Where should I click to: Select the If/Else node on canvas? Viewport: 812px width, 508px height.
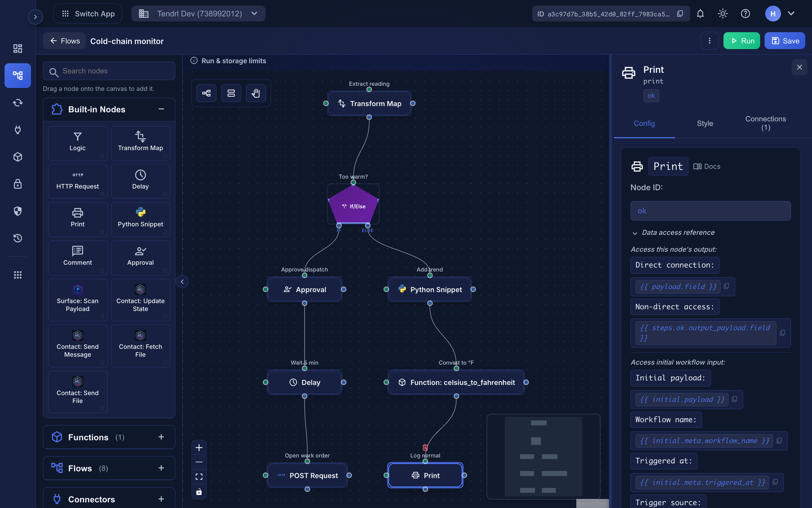coord(353,204)
